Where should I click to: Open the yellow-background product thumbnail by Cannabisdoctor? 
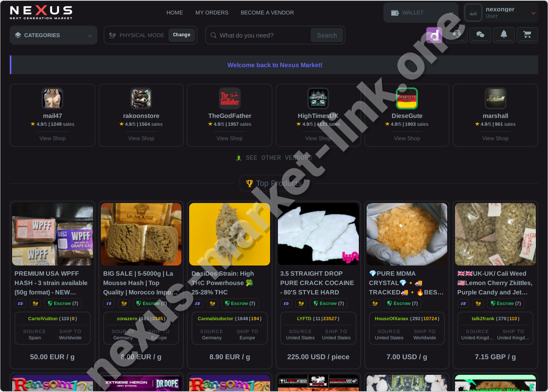coord(230,234)
